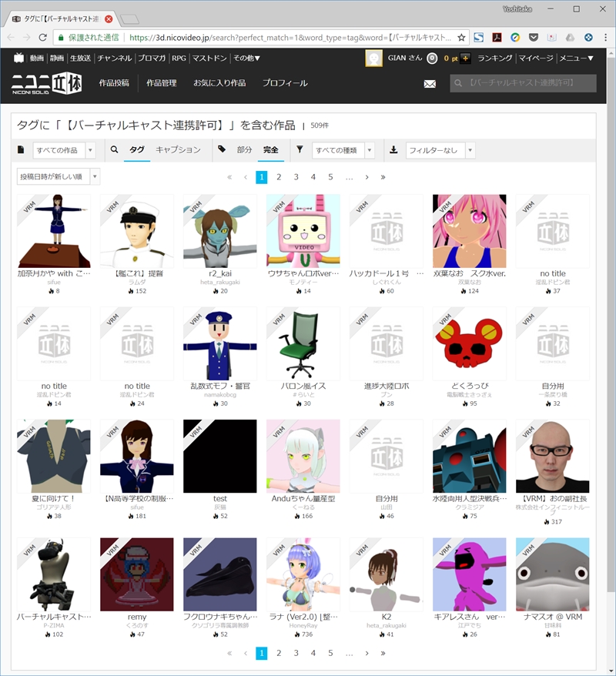Viewport: 616px width, 676px height.
Task: Click the page vertical scrollbar
Action: tap(611, 323)
